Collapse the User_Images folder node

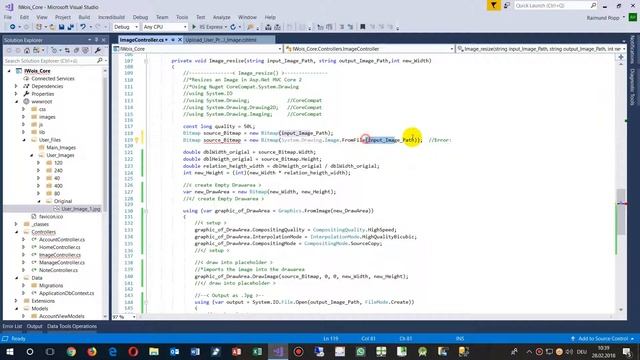[31, 155]
